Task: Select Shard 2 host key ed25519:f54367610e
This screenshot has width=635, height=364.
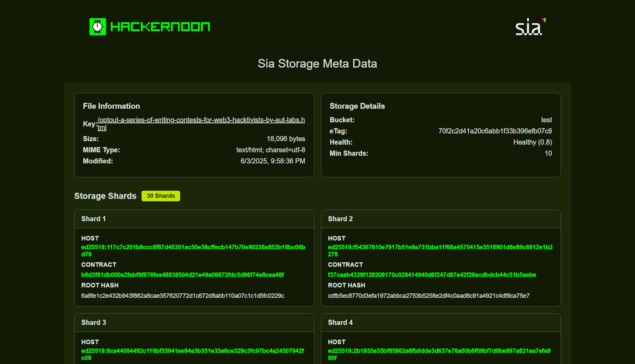Action: pyautogui.click(x=440, y=250)
